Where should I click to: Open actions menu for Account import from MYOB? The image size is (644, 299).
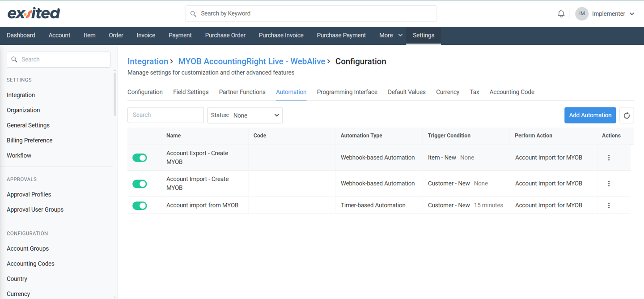coord(609,205)
